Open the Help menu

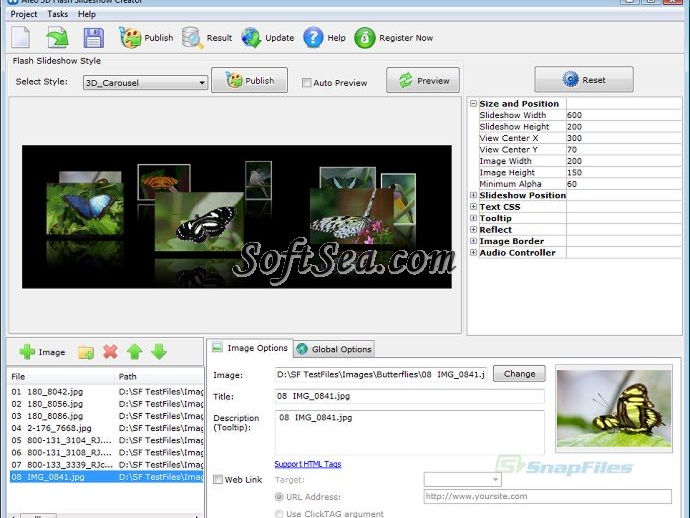point(87,14)
